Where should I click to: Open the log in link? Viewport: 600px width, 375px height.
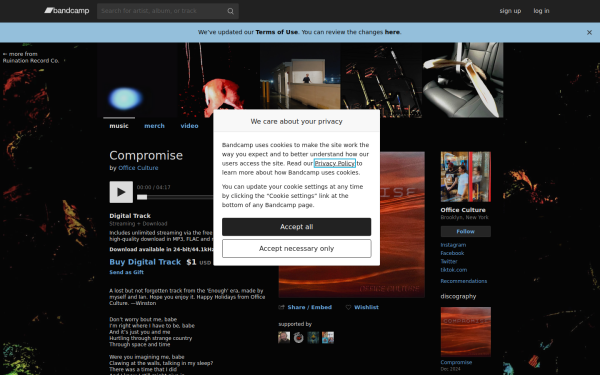tap(541, 11)
